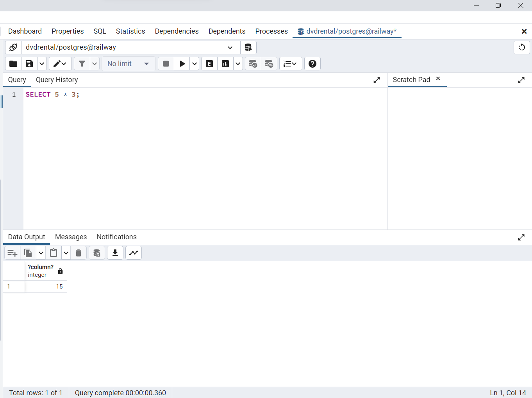Open the Dashboard tab
The height and width of the screenshot is (398, 532).
25,31
